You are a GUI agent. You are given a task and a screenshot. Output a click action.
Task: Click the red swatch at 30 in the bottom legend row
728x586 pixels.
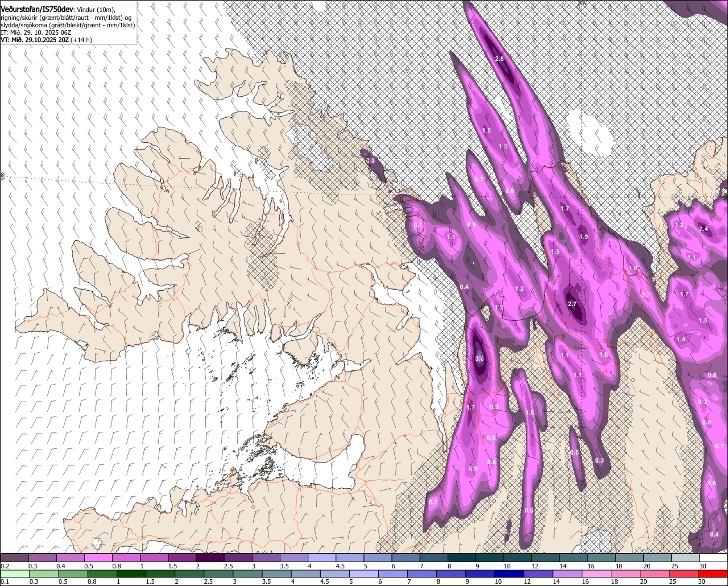coord(713,573)
